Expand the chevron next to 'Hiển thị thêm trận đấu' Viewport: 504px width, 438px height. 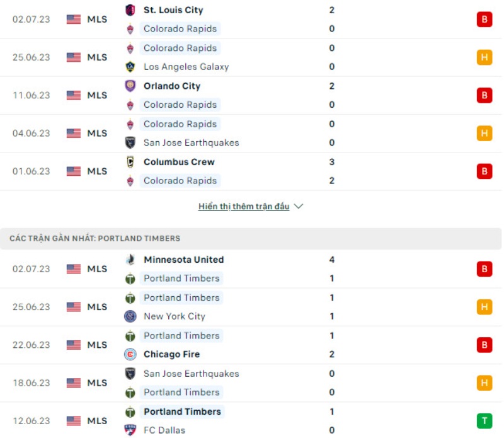point(299,206)
